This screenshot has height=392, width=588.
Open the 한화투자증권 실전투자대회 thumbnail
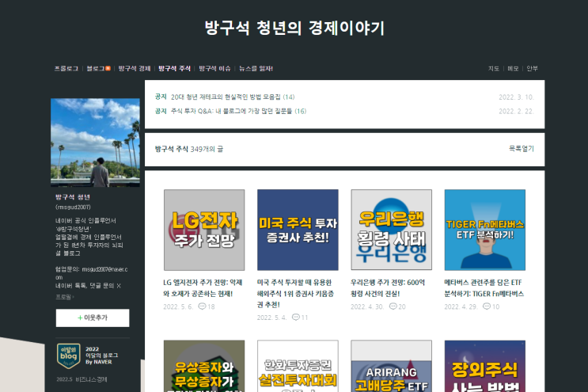point(298,366)
